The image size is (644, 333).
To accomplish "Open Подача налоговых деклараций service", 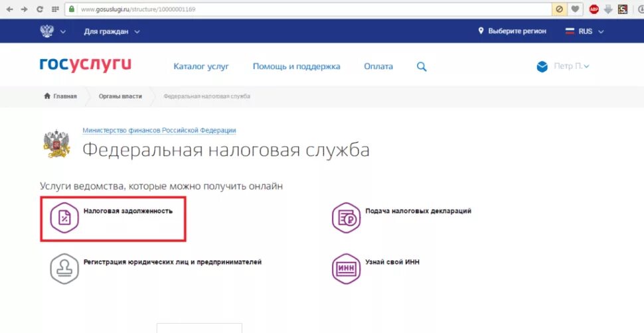I will 418,211.
